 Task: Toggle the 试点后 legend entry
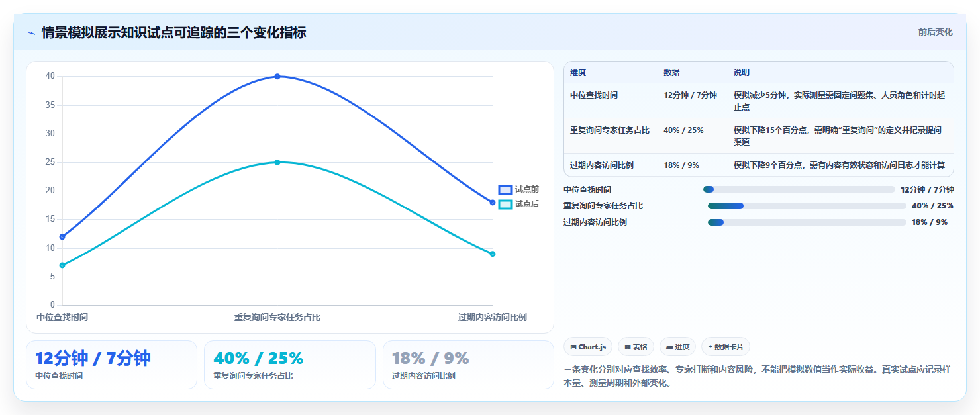[x=518, y=204]
